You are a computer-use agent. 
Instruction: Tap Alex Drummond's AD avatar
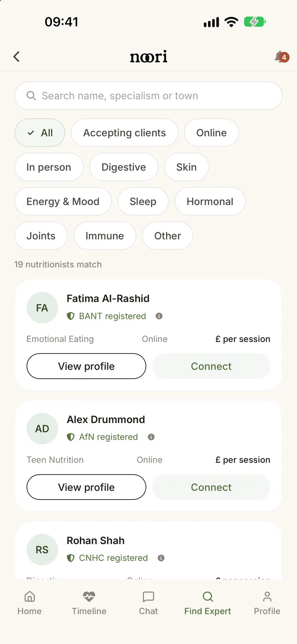[x=42, y=429]
